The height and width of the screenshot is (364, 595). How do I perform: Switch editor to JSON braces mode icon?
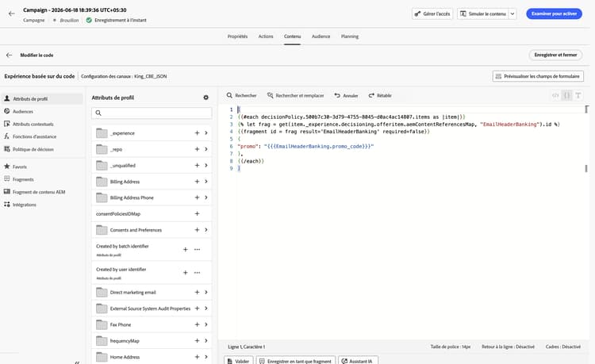567,95
